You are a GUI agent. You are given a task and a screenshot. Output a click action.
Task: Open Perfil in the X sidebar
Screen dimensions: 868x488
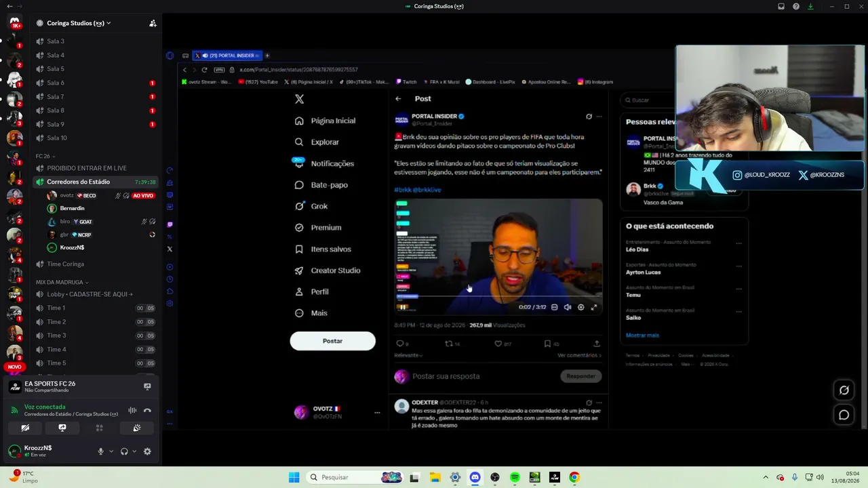pos(311,291)
